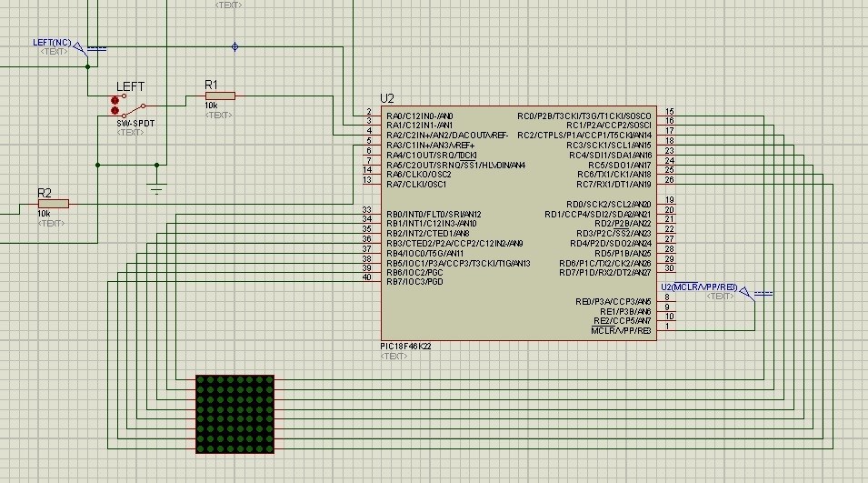Screen dimensions: 868x483
Task: Toggle the upper red actuator dot on LEFT switch
Action: pos(115,100)
